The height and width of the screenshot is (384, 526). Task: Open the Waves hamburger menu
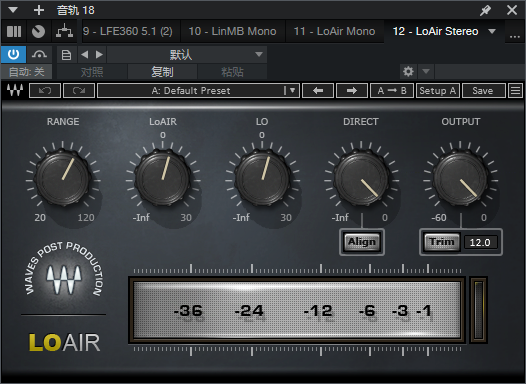[516, 91]
